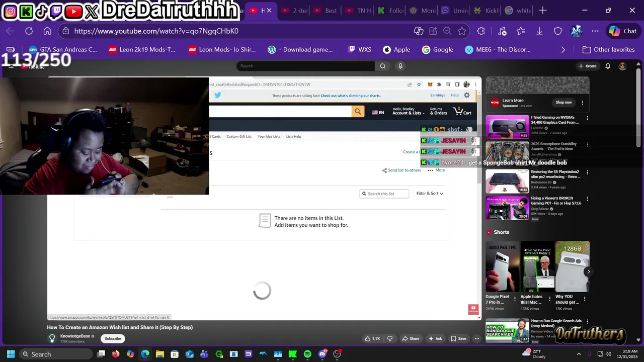Viewport: 644px width, 362px height.
Task: Open browser downloads arrow icon
Action: coord(539,31)
